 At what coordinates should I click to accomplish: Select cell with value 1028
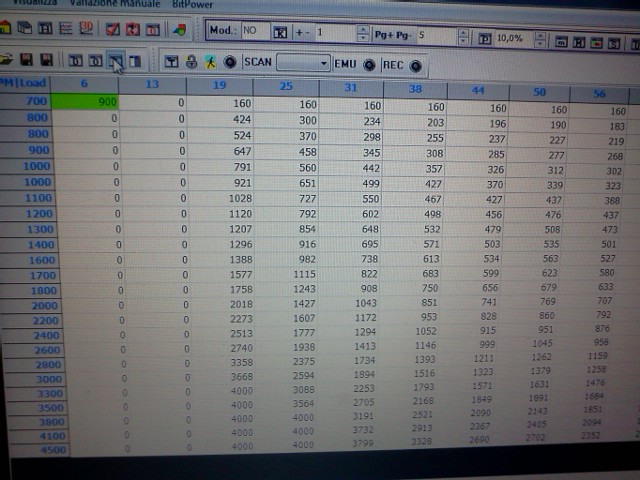tap(221, 198)
